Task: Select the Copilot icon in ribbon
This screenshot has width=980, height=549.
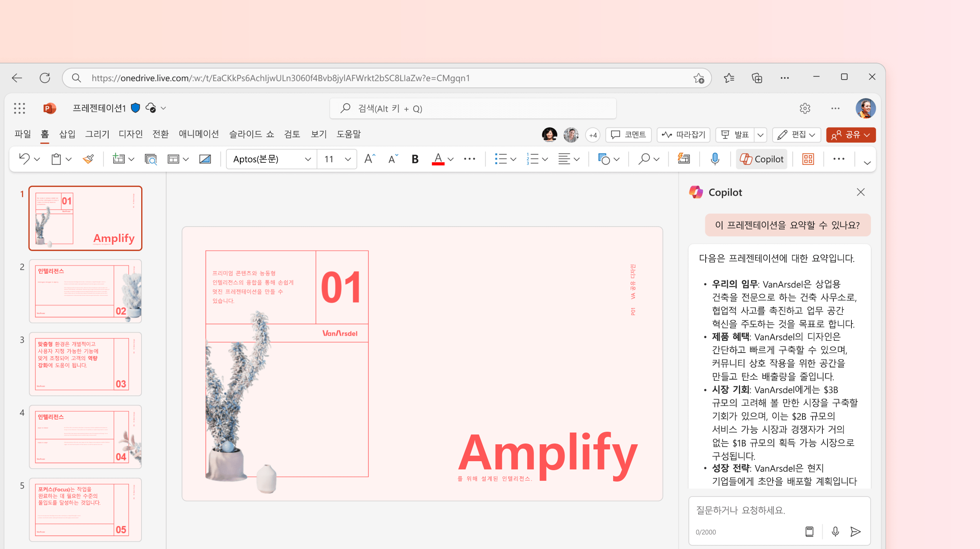Action: pyautogui.click(x=761, y=158)
